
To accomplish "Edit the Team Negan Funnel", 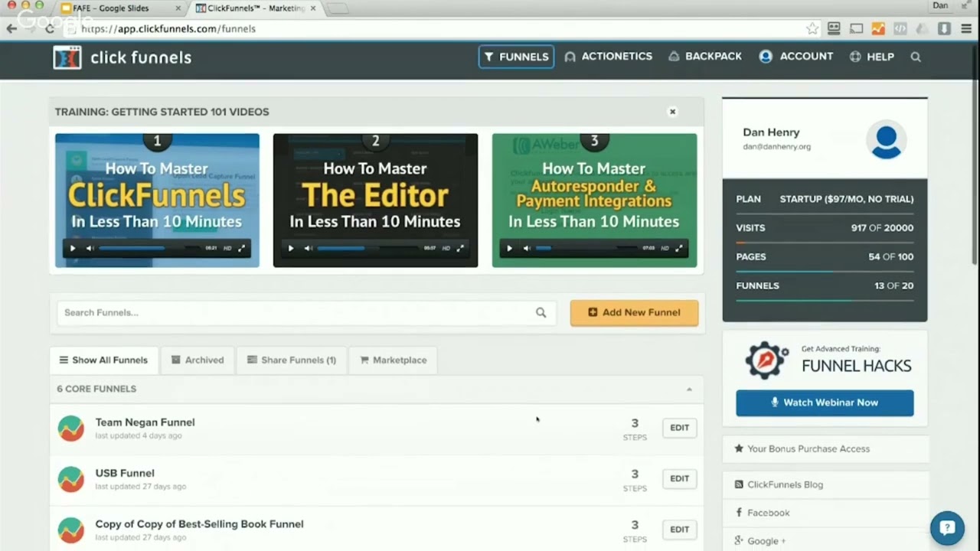I will (680, 428).
